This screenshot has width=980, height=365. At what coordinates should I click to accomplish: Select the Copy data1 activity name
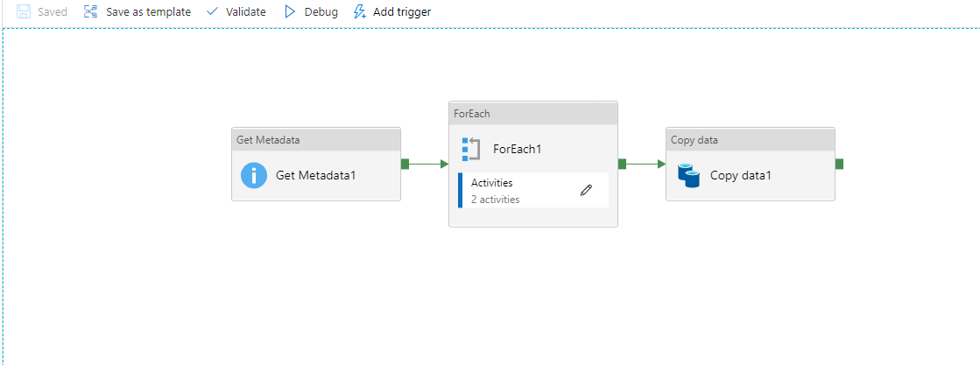click(x=741, y=176)
